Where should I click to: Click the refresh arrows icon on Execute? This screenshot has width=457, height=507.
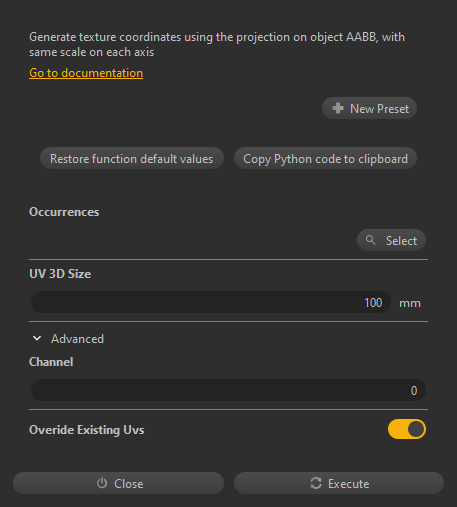pyautogui.click(x=316, y=483)
